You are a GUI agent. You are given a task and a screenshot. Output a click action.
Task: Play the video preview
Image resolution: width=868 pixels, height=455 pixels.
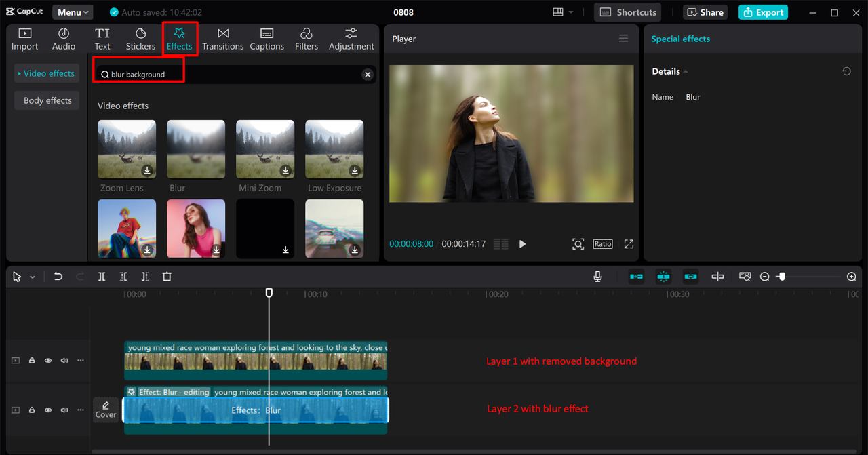coord(522,244)
